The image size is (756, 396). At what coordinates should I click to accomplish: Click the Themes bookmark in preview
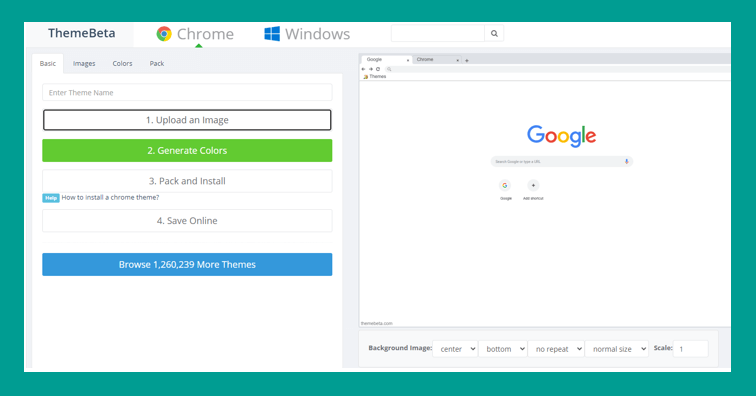(375, 77)
